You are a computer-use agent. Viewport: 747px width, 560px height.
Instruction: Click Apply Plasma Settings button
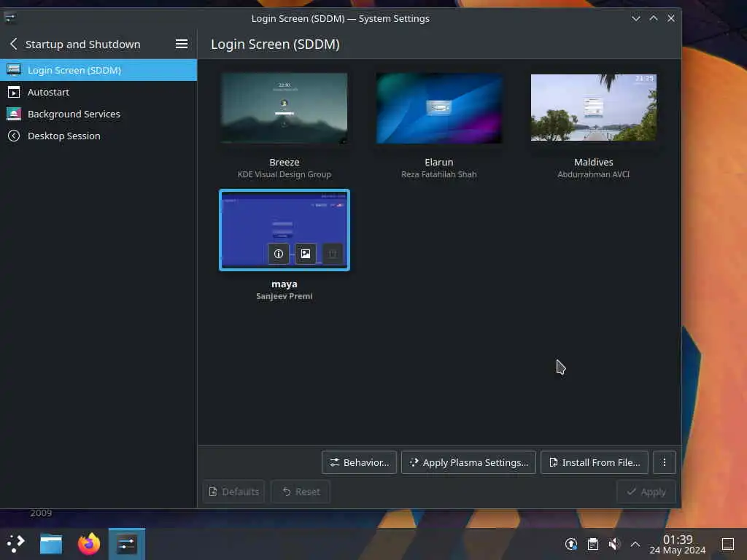point(469,462)
